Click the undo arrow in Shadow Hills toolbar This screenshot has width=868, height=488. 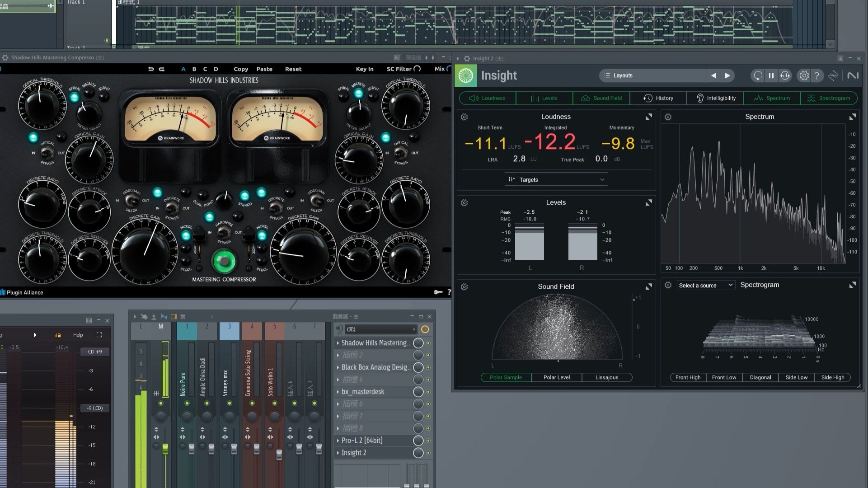pos(151,69)
